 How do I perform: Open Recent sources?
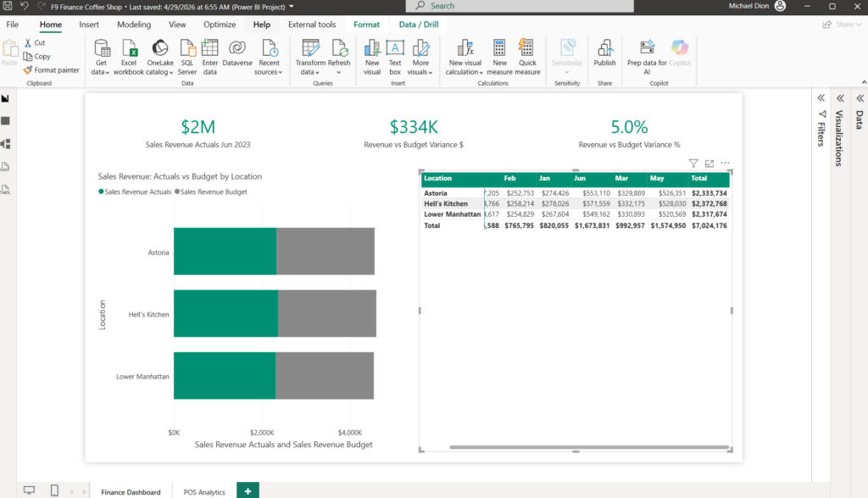(269, 57)
